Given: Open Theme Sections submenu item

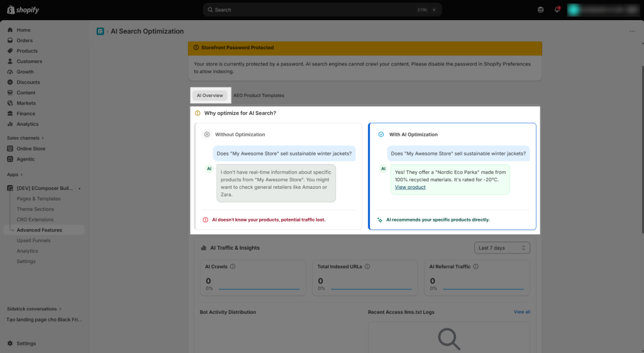Looking at the screenshot, I should tap(35, 209).
